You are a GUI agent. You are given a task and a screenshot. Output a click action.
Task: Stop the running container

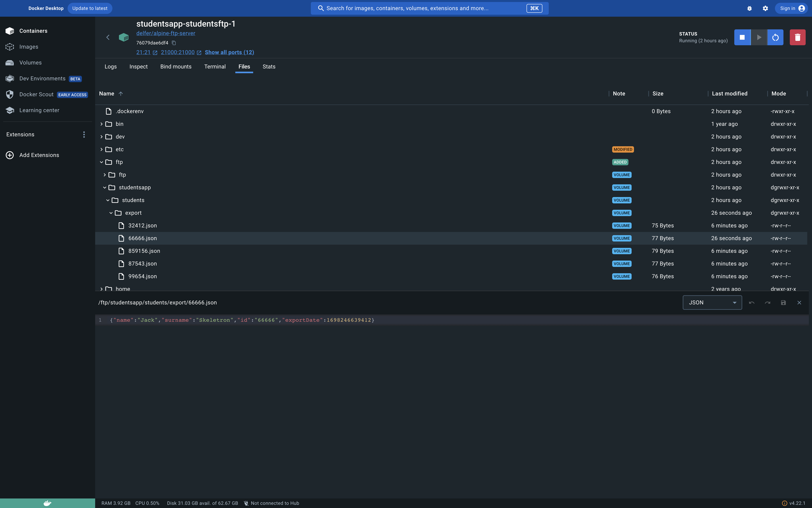(742, 37)
